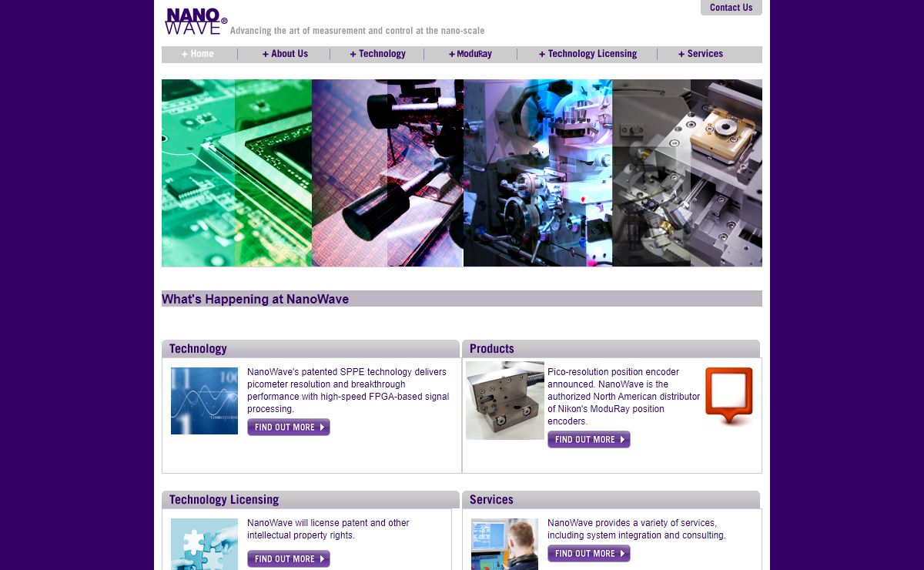Open the Services navigation item

(x=701, y=54)
